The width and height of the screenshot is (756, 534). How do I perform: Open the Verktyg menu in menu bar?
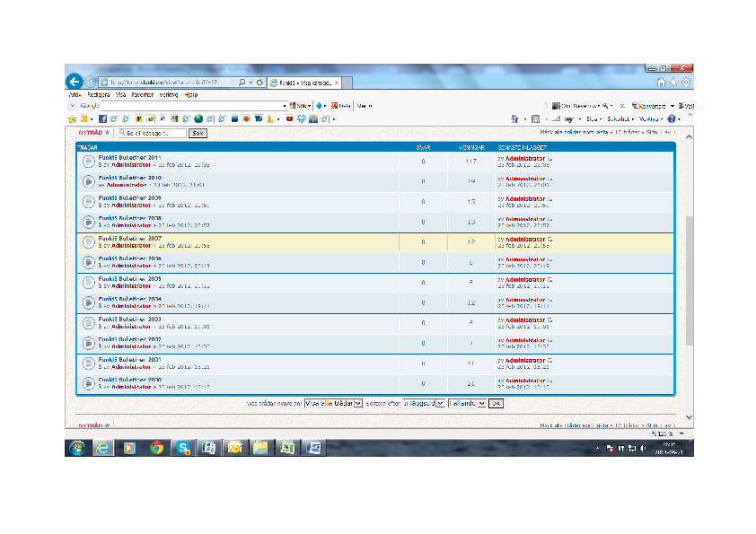(169, 95)
